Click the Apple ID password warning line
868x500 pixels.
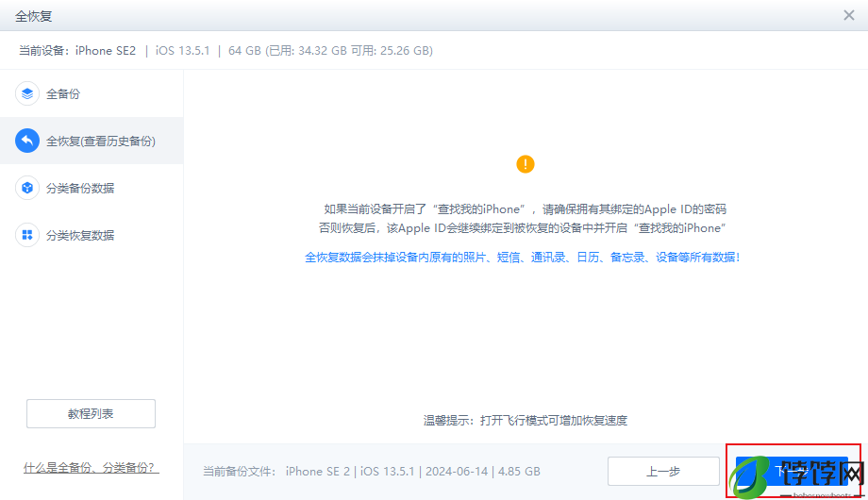(x=525, y=209)
